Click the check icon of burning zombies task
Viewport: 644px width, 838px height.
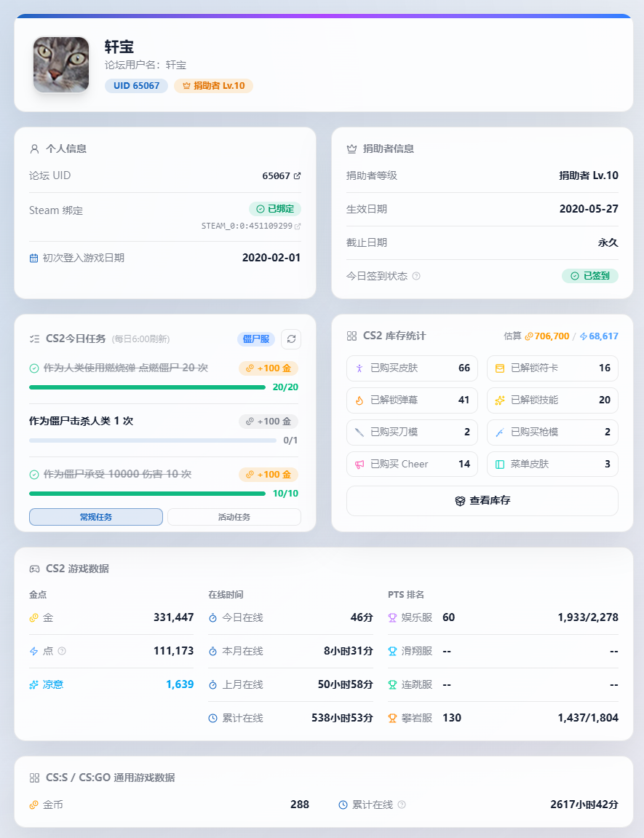(x=34, y=368)
